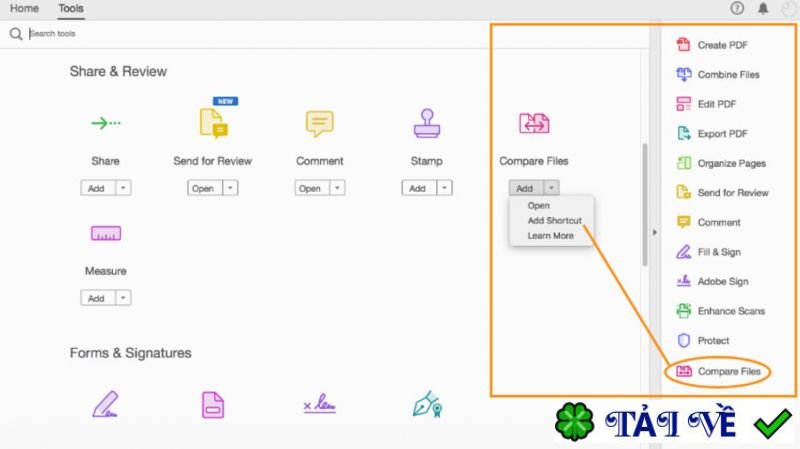Expand the dropdown arrow next to Comment Open
This screenshot has height=449, width=800.
tap(338, 188)
